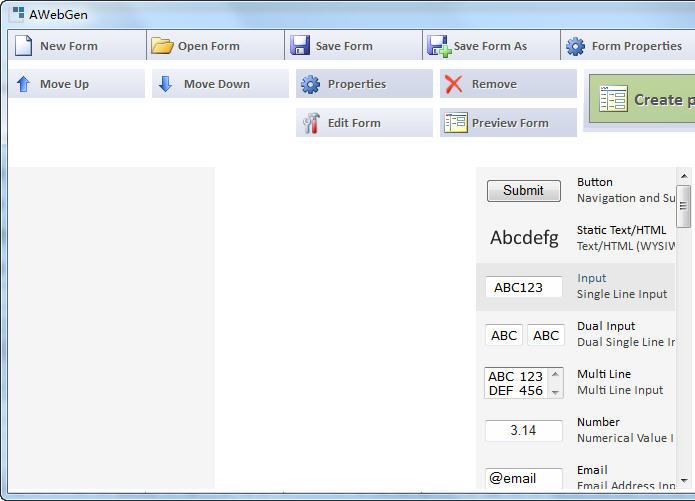Click the Open Form folder icon
Screen dimensions: 695x501
(162, 46)
